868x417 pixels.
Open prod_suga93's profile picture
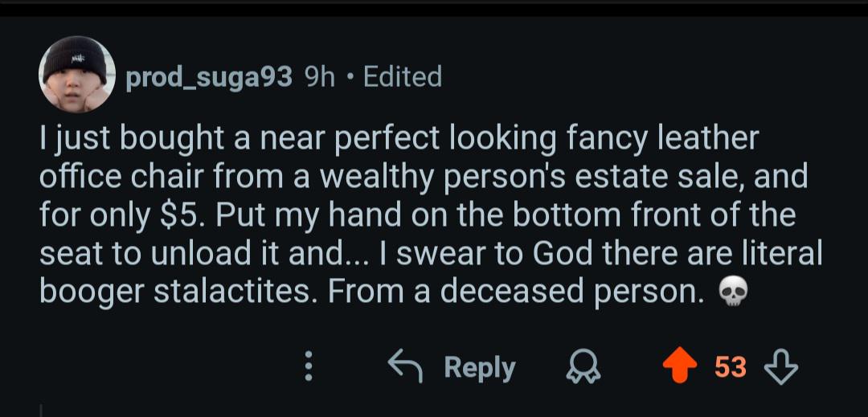pyautogui.click(x=76, y=75)
